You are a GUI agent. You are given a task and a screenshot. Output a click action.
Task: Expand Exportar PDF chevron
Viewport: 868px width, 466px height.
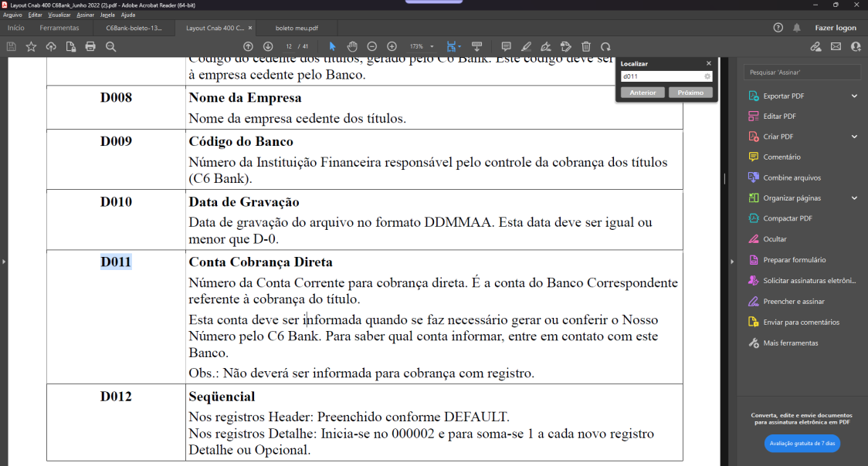(x=854, y=96)
